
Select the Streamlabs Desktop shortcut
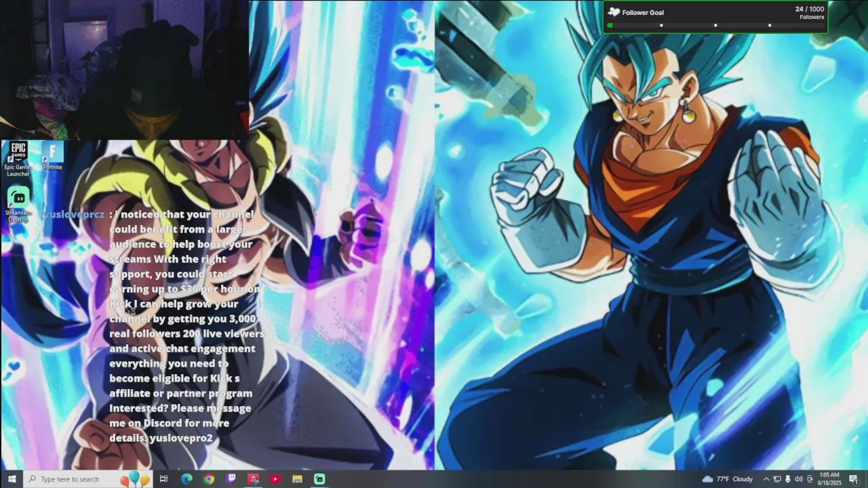click(18, 205)
